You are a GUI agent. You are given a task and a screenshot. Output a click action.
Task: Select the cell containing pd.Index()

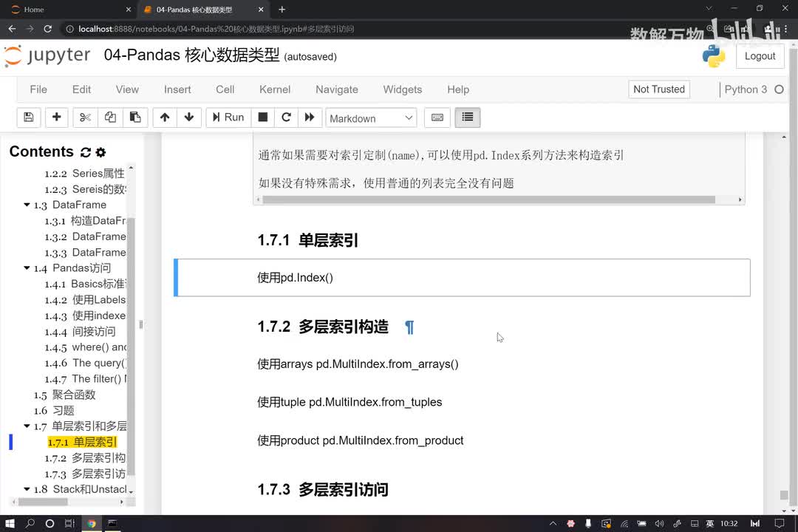[462, 278]
